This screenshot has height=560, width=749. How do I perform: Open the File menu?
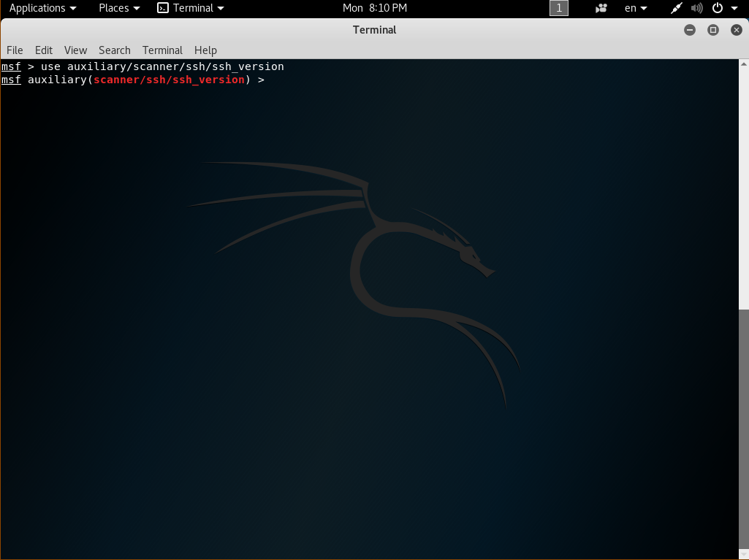click(x=15, y=50)
